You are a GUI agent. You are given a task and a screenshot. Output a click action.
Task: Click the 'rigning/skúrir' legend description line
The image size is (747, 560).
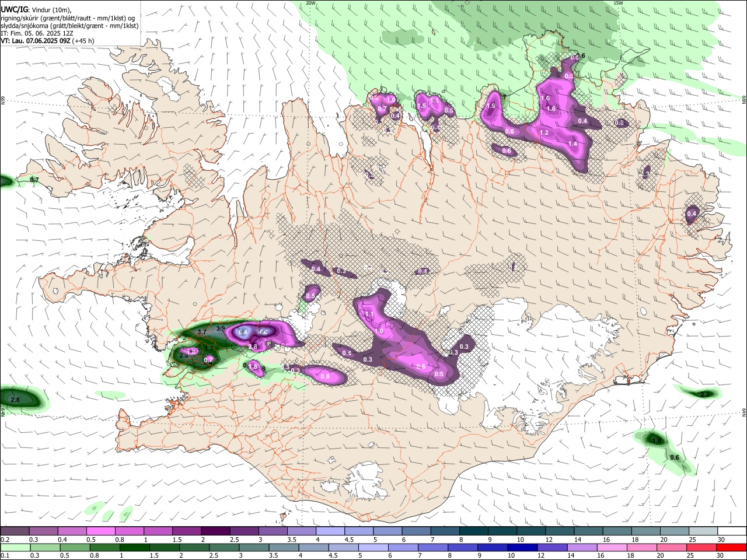click(x=68, y=18)
